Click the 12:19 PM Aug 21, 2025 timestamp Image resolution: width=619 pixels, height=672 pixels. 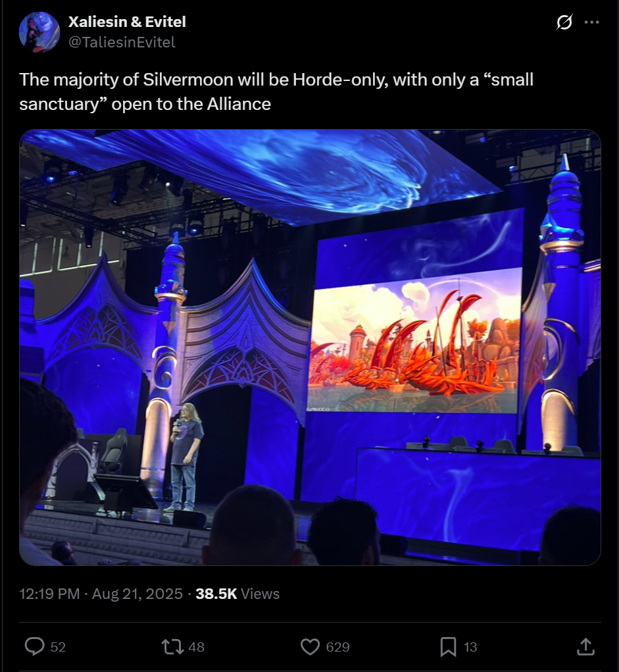[x=101, y=594]
